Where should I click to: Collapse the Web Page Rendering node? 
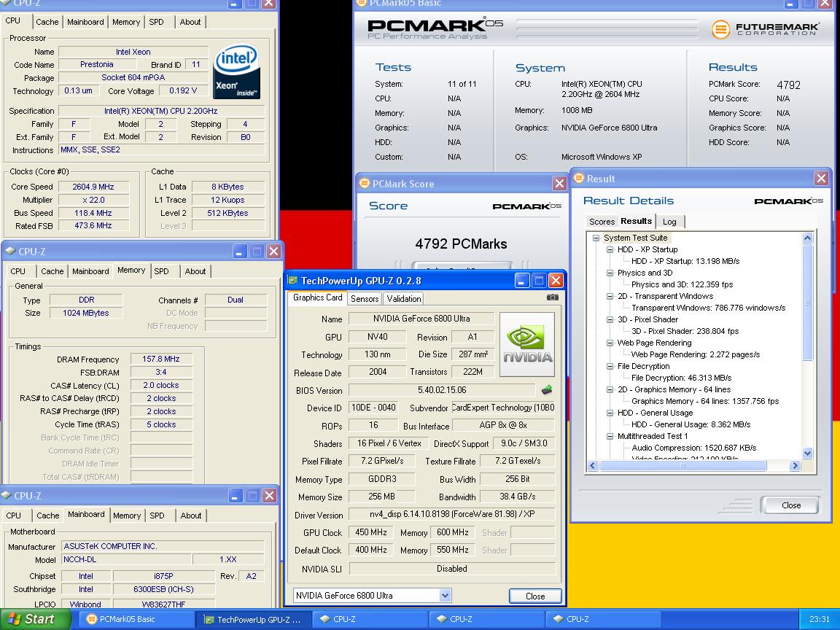pos(610,343)
